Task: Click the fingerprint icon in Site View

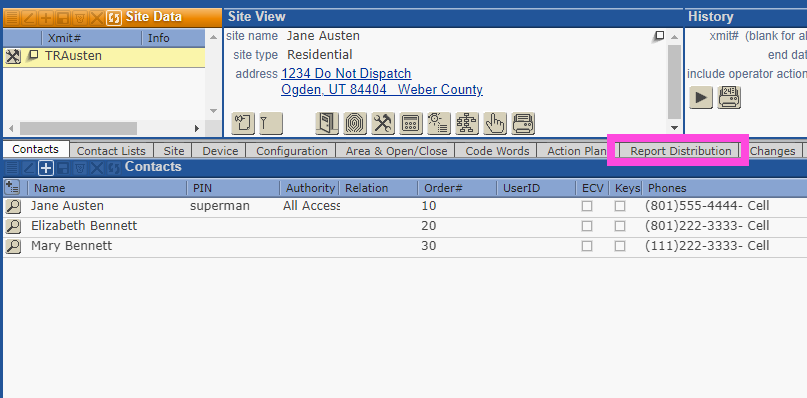Action: coord(355,124)
